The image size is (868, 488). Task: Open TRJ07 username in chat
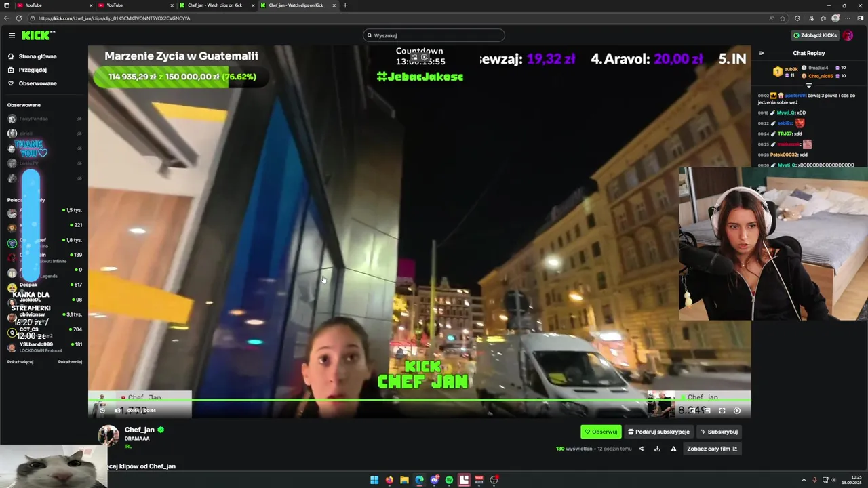(x=785, y=134)
